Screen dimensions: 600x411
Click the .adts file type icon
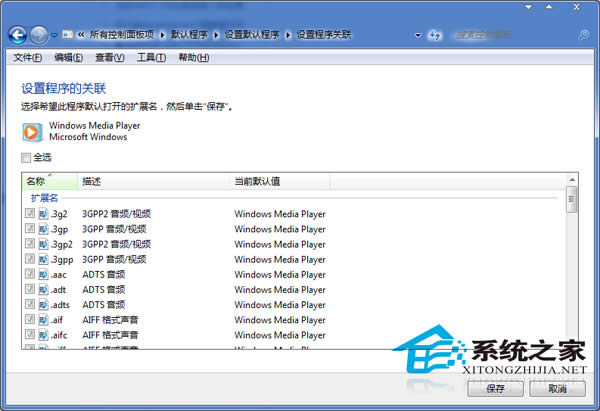tap(43, 305)
